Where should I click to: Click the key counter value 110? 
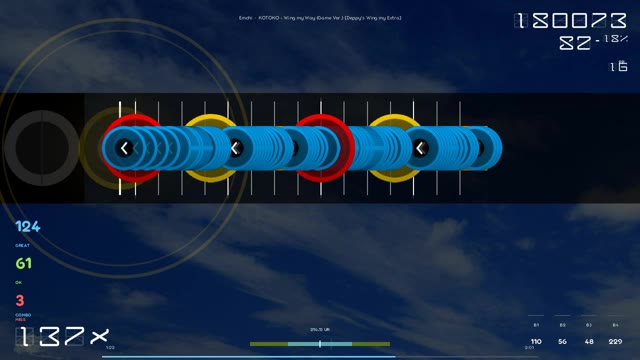pyautogui.click(x=536, y=342)
